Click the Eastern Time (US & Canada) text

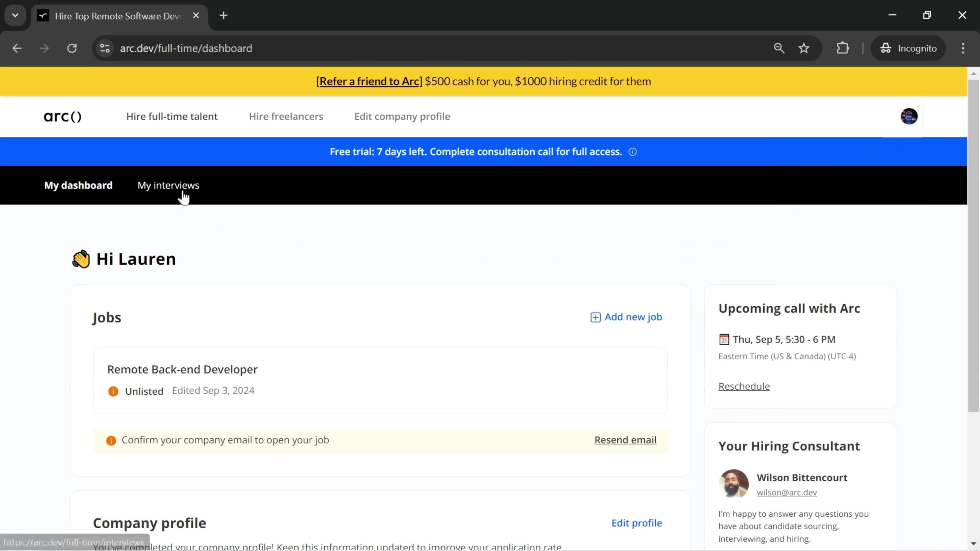click(x=787, y=356)
